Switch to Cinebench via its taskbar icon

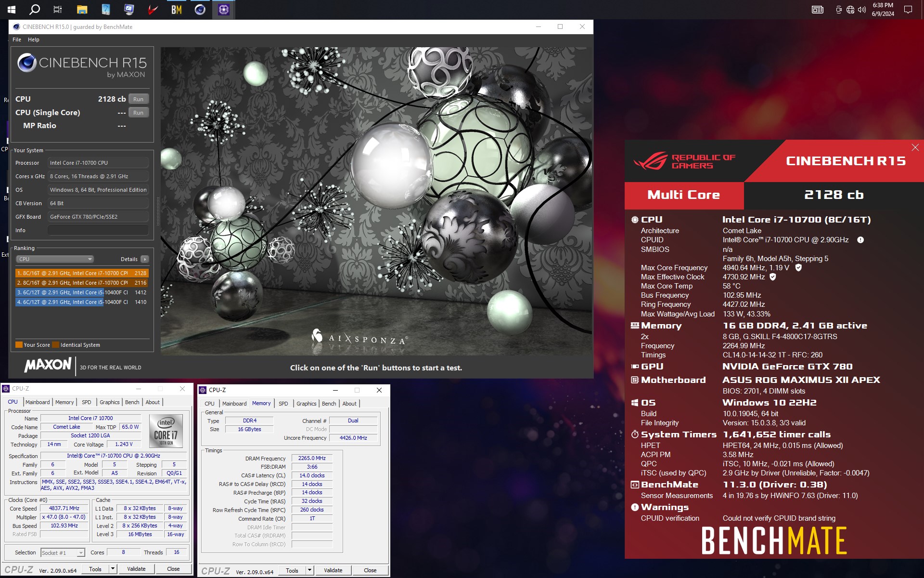200,9
